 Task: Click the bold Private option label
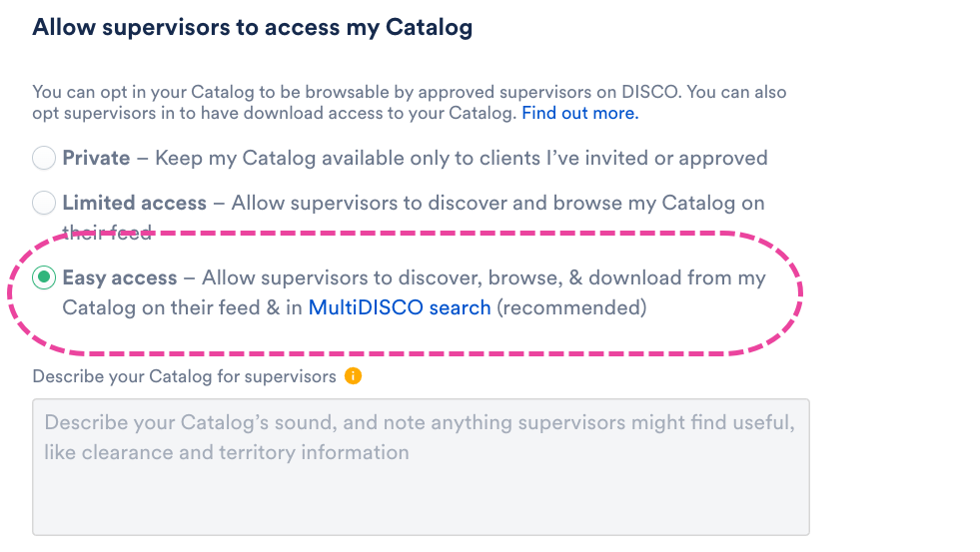coord(96,158)
